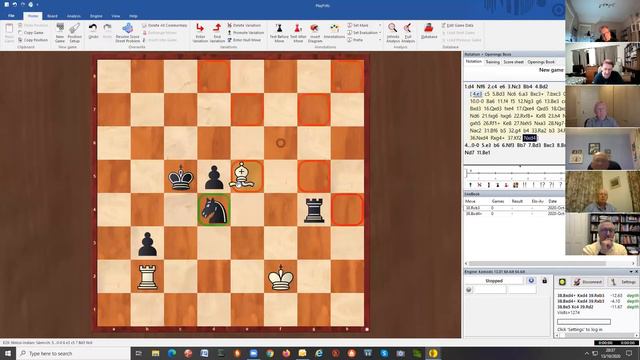Switch to the Home ribbon tab
The image size is (640, 360).
pyautogui.click(x=33, y=16)
